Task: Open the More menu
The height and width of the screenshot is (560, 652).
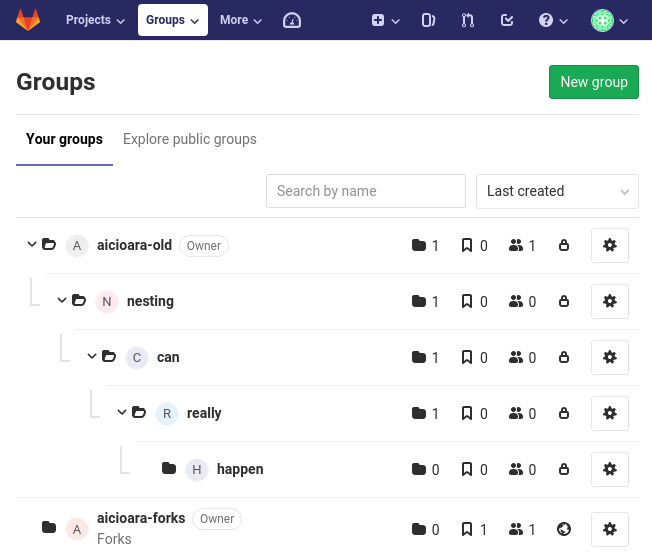Action: (241, 20)
